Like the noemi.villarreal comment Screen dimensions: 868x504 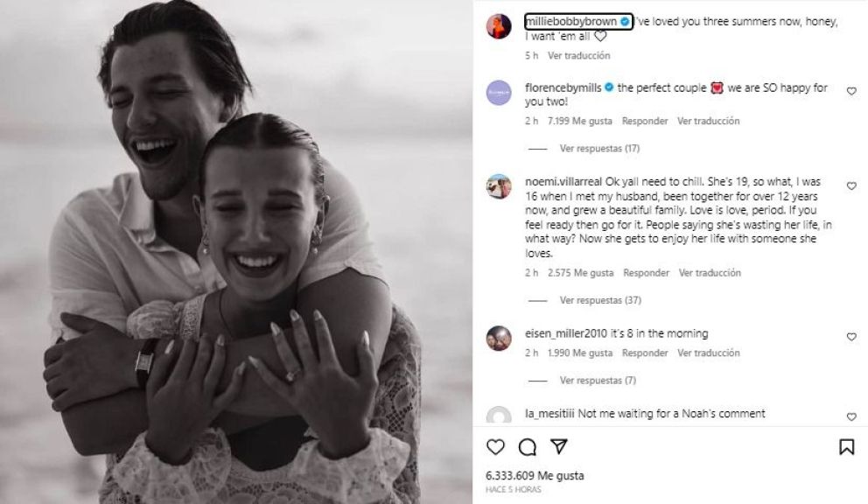850,186
